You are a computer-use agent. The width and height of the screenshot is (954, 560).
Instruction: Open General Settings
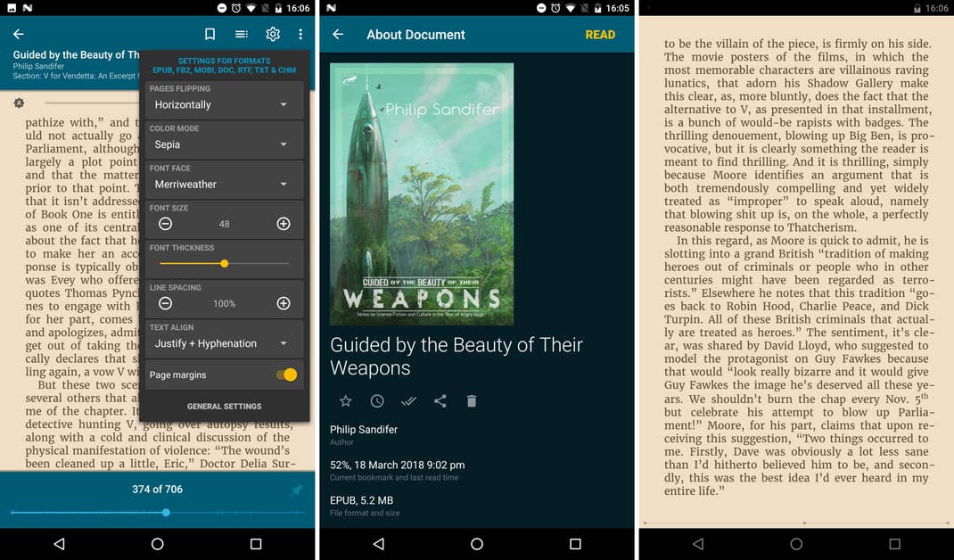click(x=224, y=407)
